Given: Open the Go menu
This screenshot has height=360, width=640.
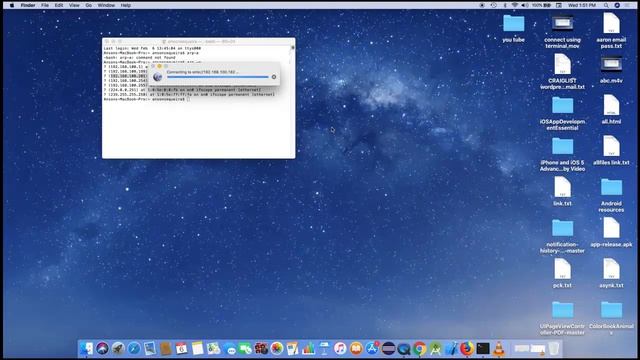Looking at the screenshot, I should [89, 5].
